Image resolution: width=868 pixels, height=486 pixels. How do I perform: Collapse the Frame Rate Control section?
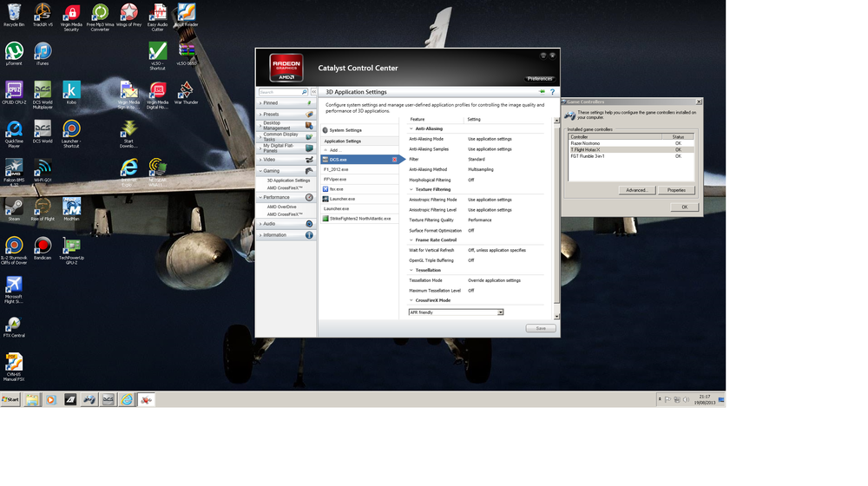411,240
